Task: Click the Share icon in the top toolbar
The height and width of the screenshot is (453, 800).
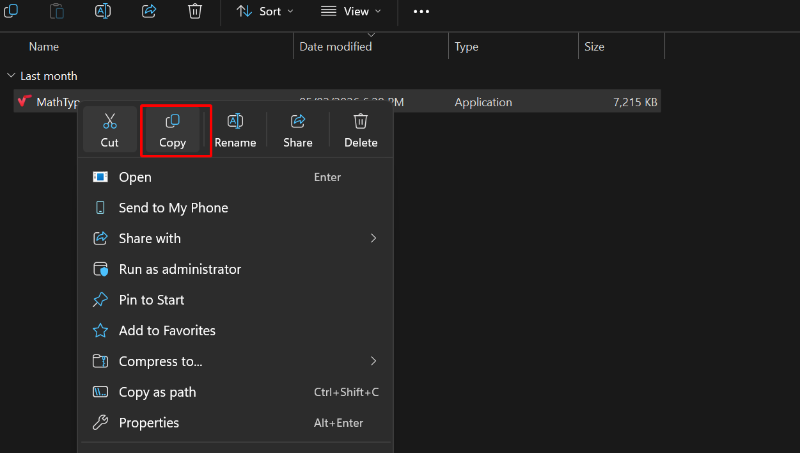Action: (149, 11)
